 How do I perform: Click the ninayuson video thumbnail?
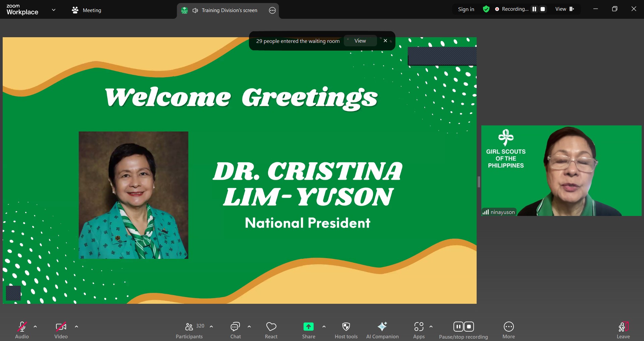(561, 170)
